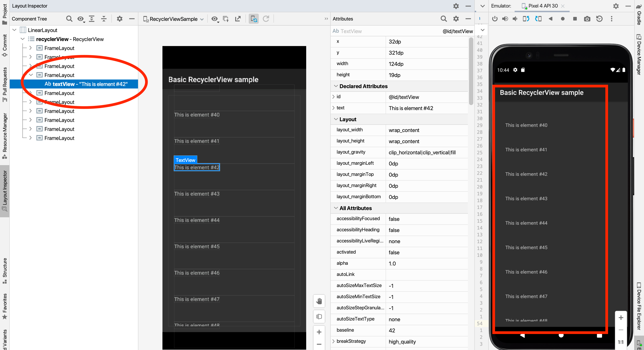Viewport: 644px width, 350px height.
Task: Select textView "This is element #42" node
Action: pyautogui.click(x=74, y=84)
